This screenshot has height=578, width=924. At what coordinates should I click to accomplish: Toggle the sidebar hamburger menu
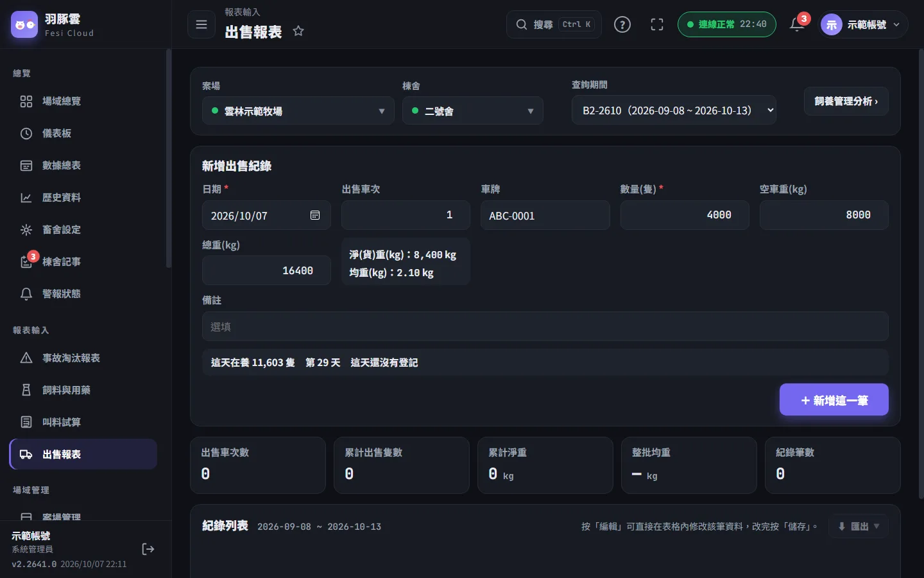tap(201, 24)
